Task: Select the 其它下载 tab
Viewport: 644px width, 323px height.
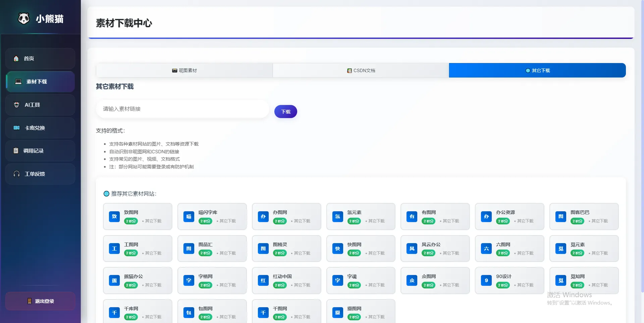Action: [x=537, y=70]
